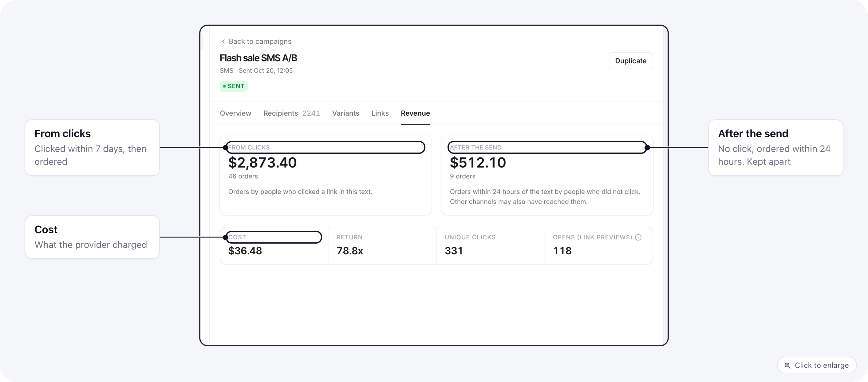Click the Flash sale SMS A/B title
Image resolution: width=868 pixels, height=382 pixels.
pyautogui.click(x=258, y=58)
